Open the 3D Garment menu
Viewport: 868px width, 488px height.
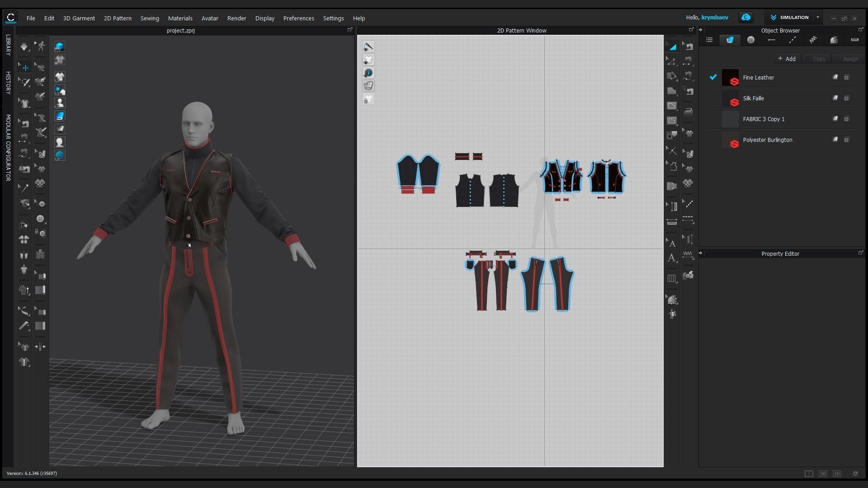(79, 18)
